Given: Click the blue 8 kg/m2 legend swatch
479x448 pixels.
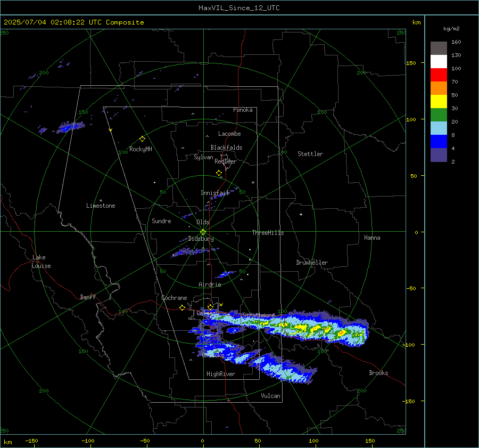Looking at the screenshot, I should click(439, 141).
